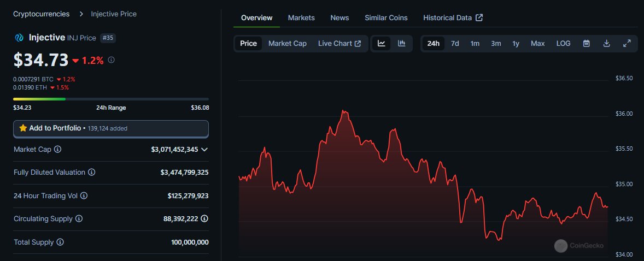The height and width of the screenshot is (261, 644).
Task: Select the 7d time range
Action: click(x=455, y=44)
